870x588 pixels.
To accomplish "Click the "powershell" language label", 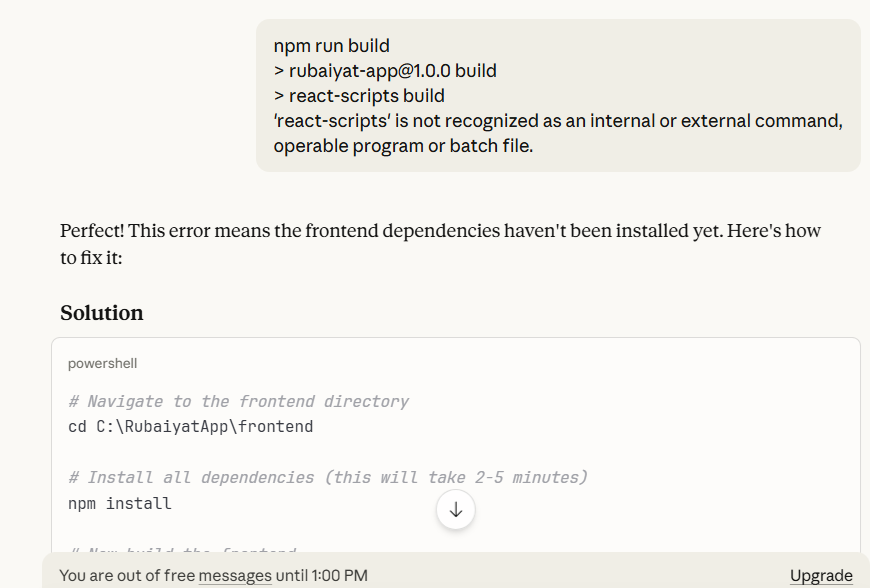I will pyautogui.click(x=103, y=364).
